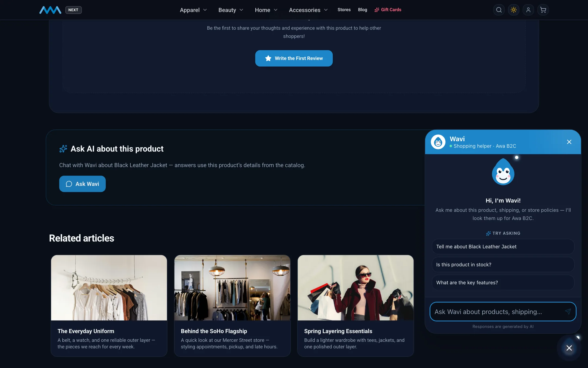Expand the Home menu
Screen dimensions: 588x368
click(266, 10)
